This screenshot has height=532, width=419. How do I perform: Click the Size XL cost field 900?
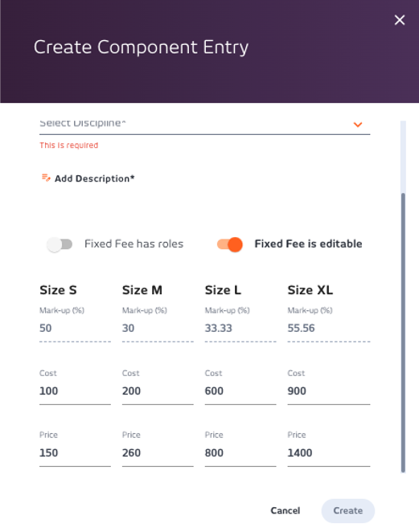(329, 391)
